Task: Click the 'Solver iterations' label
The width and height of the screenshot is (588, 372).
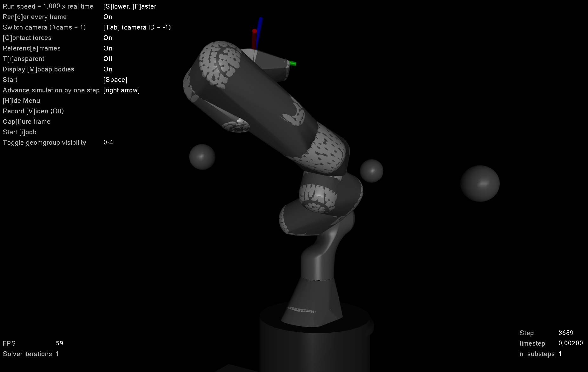Action: click(27, 354)
